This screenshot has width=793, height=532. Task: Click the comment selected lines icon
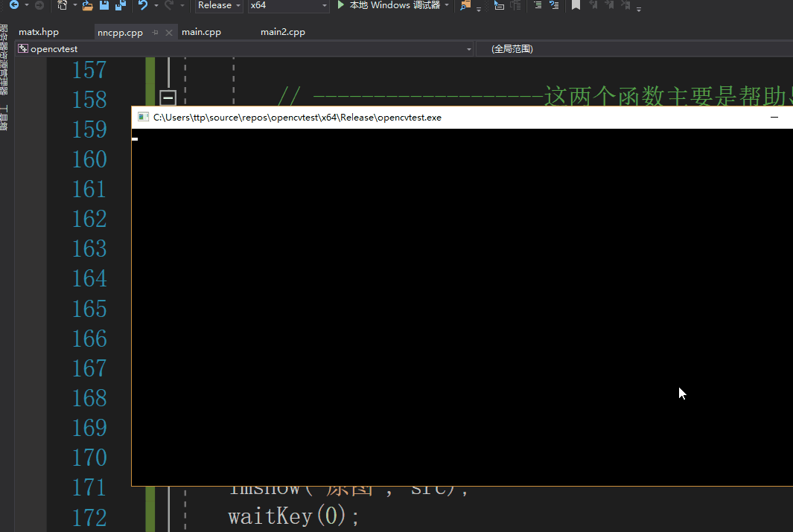coord(554,5)
